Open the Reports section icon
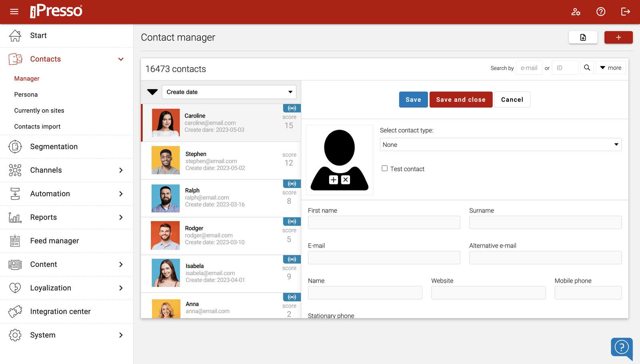This screenshot has width=640, height=364. click(x=15, y=217)
